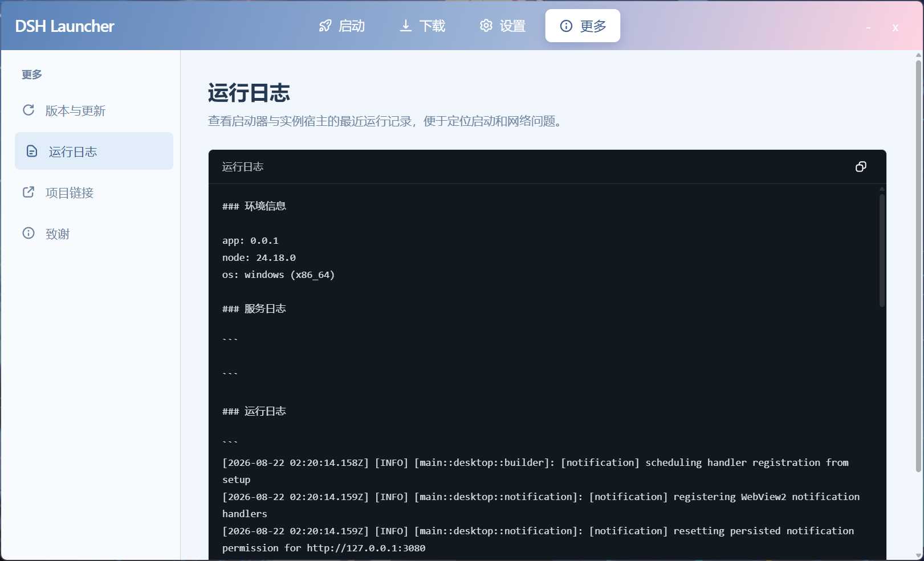Click the 'node: 24.18.0' log line
Image resolution: width=924 pixels, height=561 pixels.
[259, 257]
